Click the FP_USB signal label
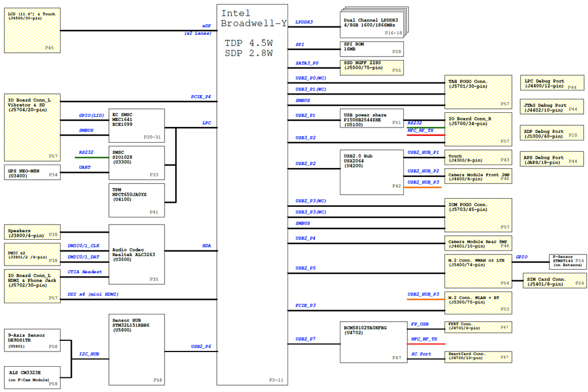The height and width of the screenshot is (392, 588). pos(420,324)
